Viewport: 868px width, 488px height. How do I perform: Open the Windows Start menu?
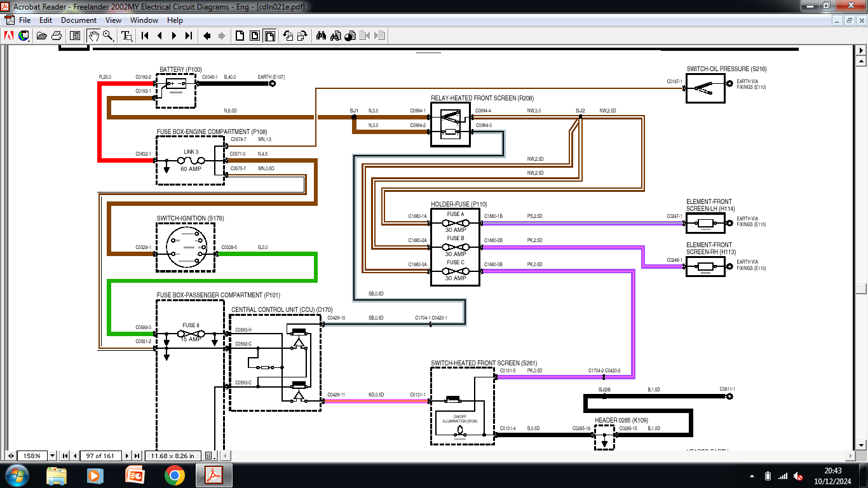(16, 475)
